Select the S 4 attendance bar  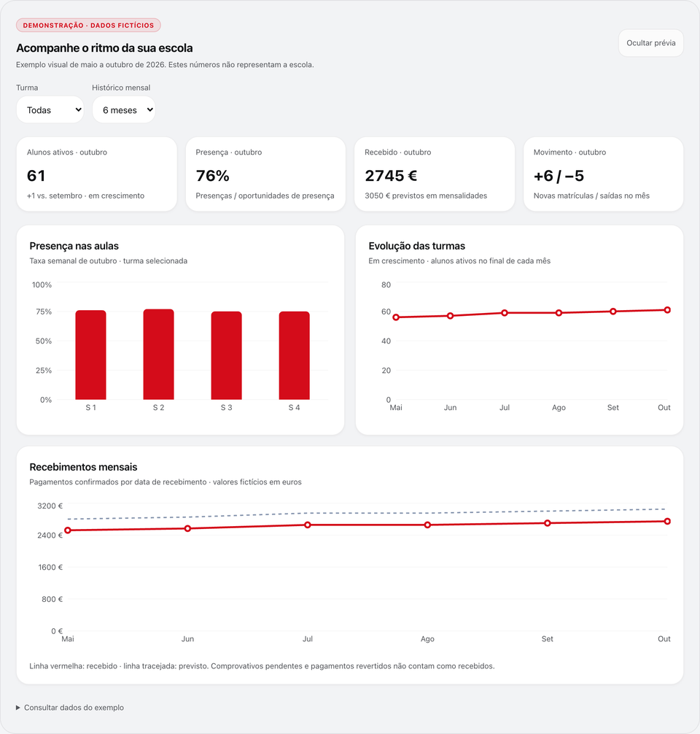(x=295, y=355)
